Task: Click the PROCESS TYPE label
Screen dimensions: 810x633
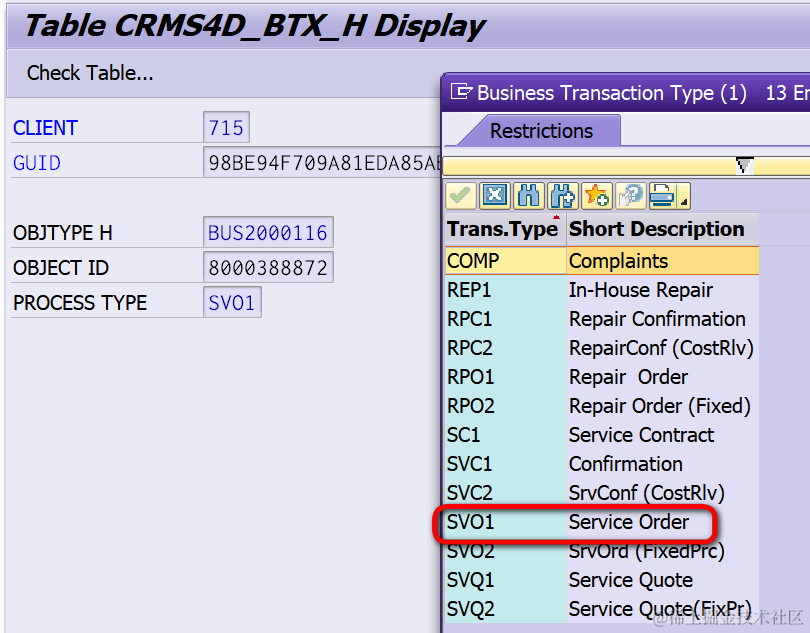Action: (80, 303)
